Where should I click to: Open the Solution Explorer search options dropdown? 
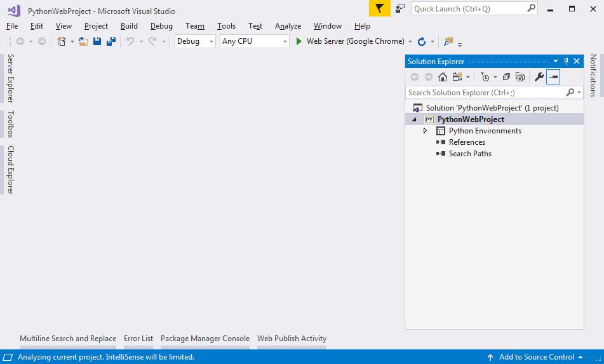(579, 93)
